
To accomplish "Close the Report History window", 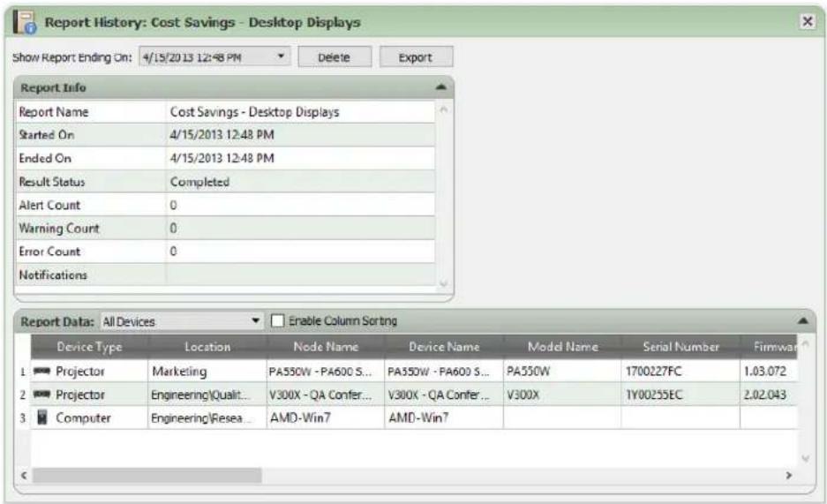I will pos(807,21).
